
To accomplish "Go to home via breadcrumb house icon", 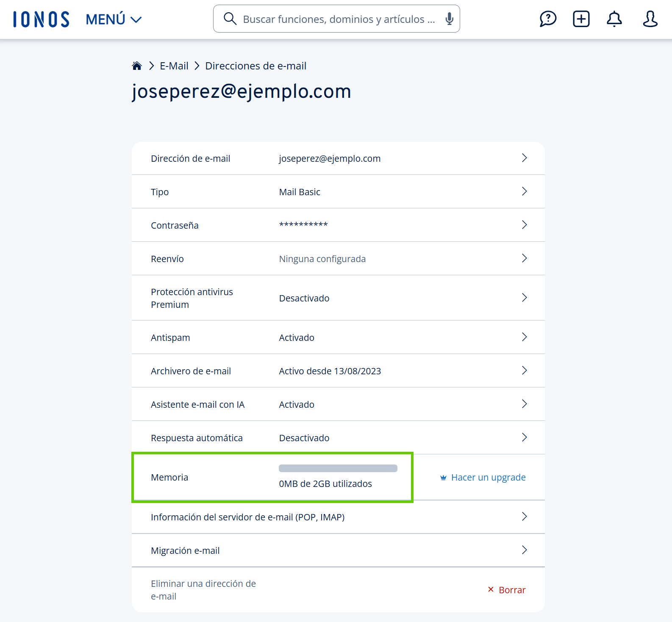I will point(137,66).
